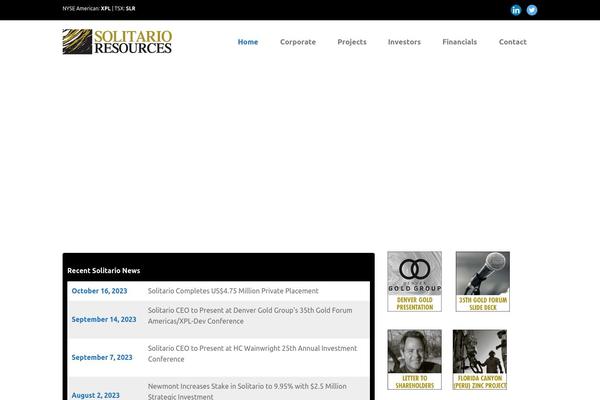Read 'Solitario Completes US$4.75 Million Private Placement'

[233, 291]
